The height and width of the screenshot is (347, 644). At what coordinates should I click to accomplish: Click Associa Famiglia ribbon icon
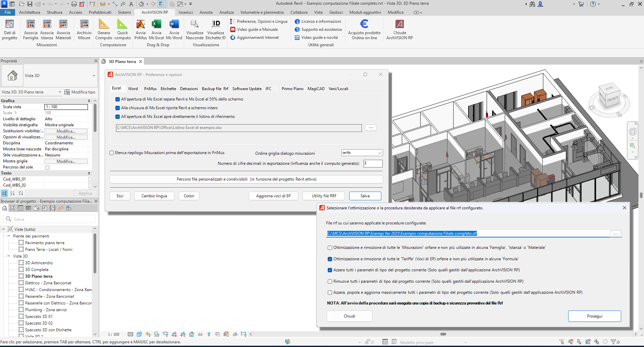(31, 29)
